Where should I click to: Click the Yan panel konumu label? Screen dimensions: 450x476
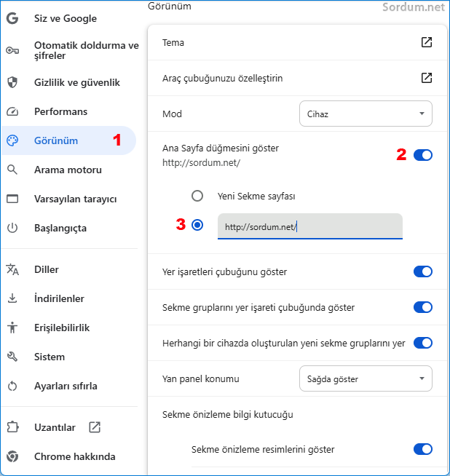pyautogui.click(x=201, y=379)
